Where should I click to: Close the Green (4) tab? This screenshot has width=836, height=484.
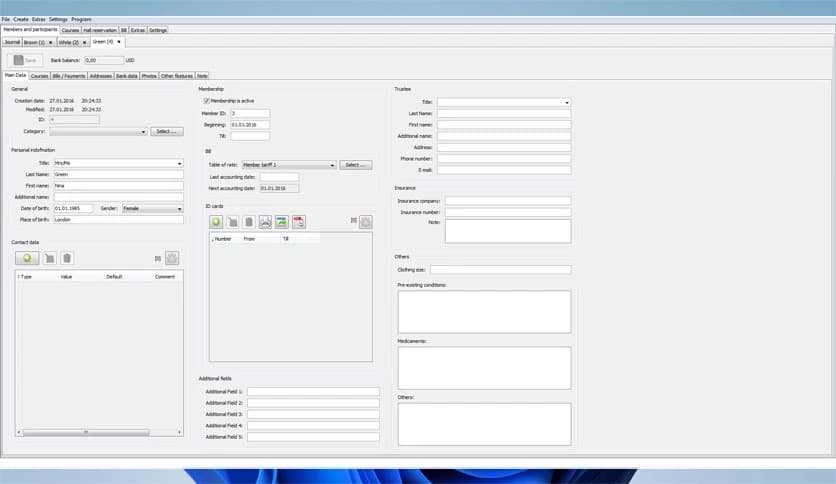[x=119, y=42]
